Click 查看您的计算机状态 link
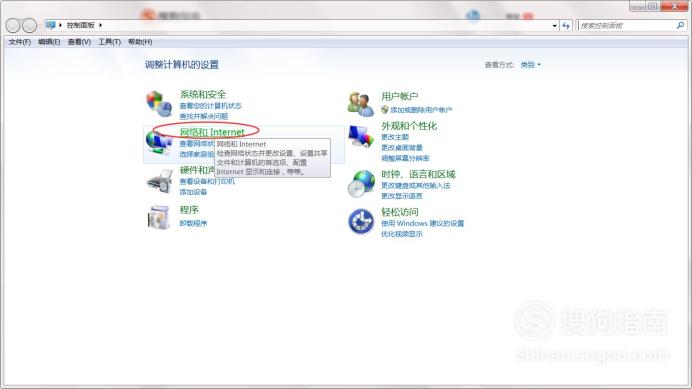This screenshot has width=692, height=389. [x=211, y=106]
